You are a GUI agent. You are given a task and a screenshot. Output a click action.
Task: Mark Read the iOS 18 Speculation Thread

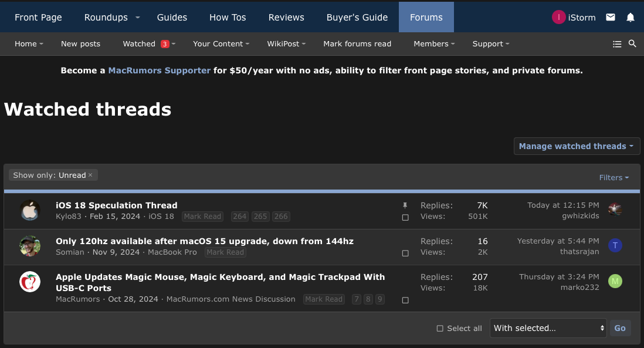pos(202,217)
